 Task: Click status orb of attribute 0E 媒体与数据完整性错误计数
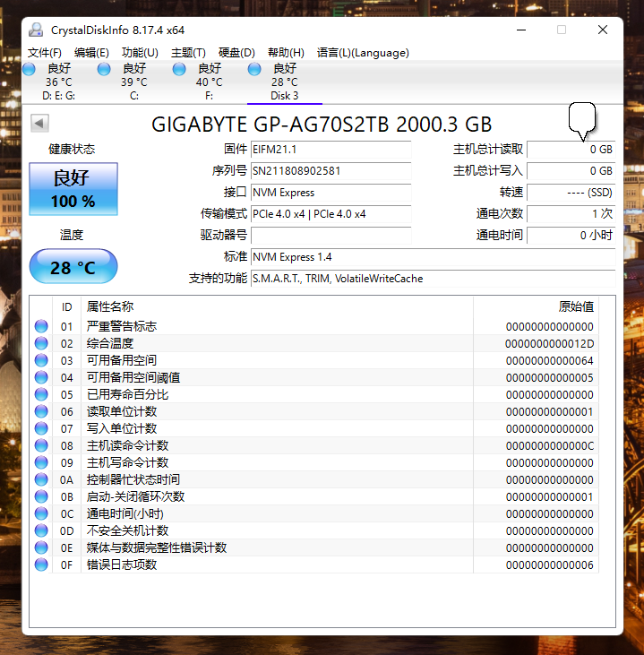pyautogui.click(x=41, y=547)
